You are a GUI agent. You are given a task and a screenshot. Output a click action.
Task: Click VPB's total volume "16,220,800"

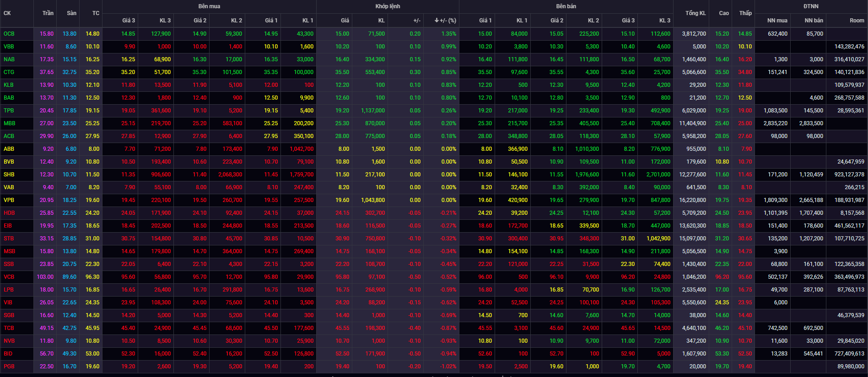coord(693,200)
